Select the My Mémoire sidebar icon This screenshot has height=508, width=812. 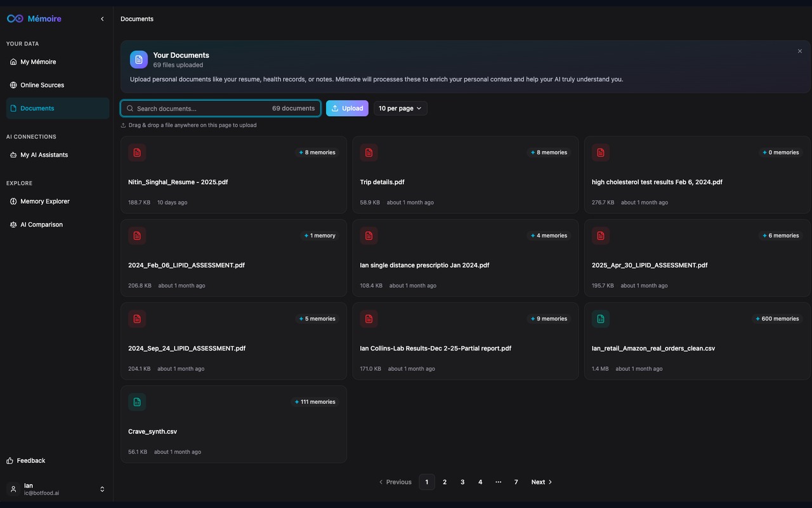pos(14,61)
